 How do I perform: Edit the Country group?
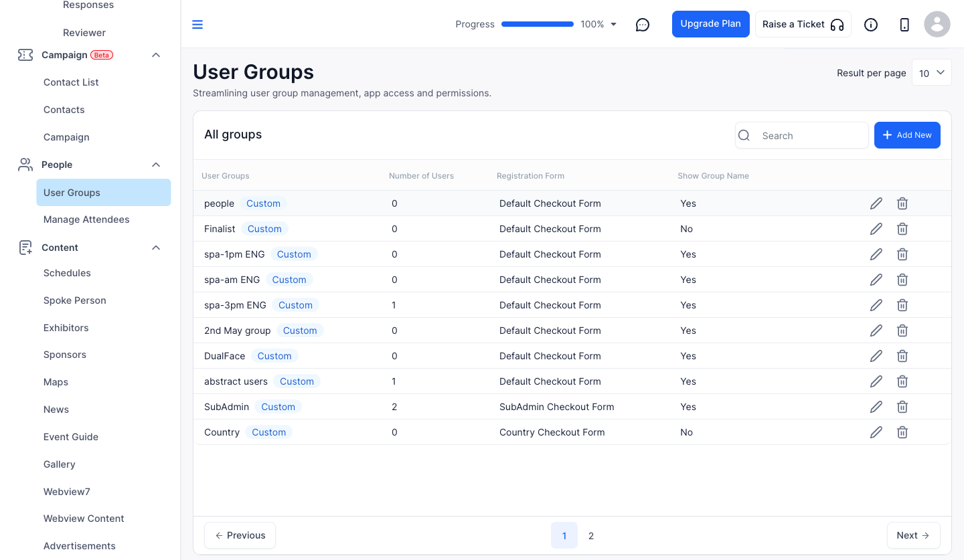coord(876,432)
